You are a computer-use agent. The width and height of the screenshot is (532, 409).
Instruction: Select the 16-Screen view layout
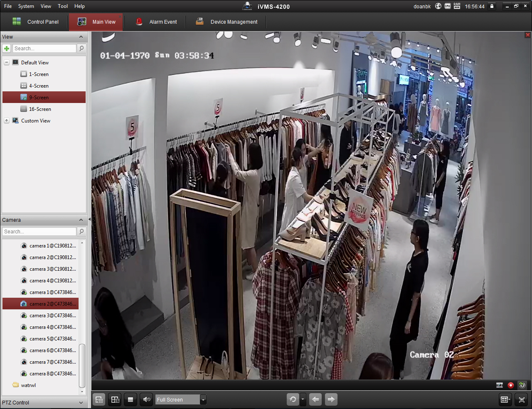[x=40, y=109]
